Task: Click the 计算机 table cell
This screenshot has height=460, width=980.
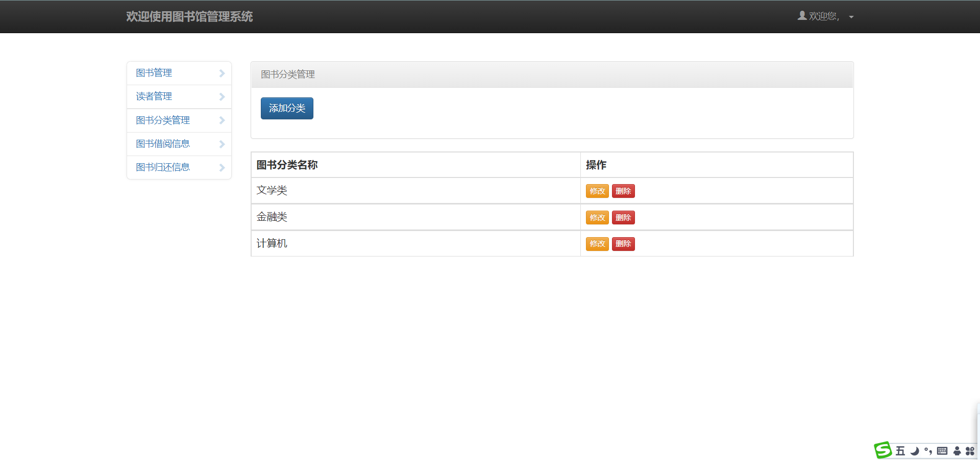Action: coord(416,243)
